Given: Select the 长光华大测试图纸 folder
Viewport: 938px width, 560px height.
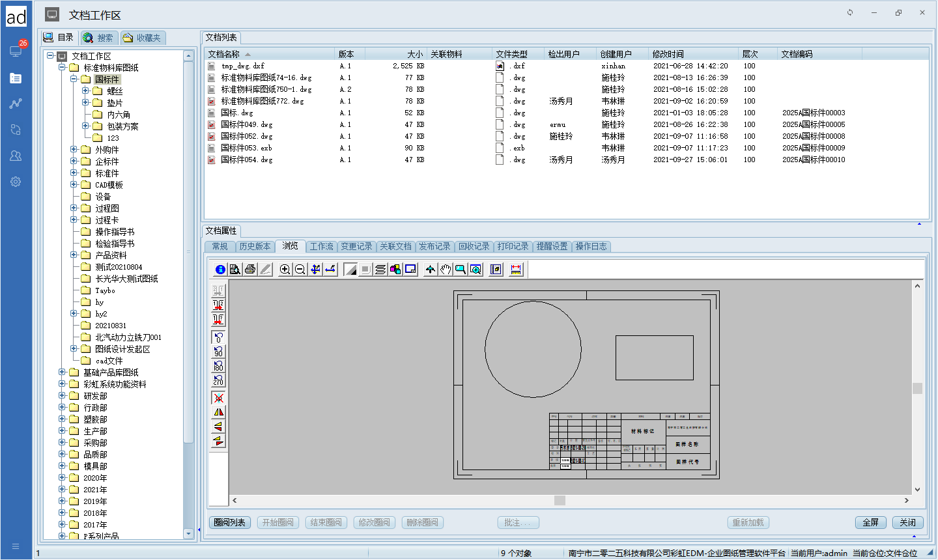Looking at the screenshot, I should [126, 279].
